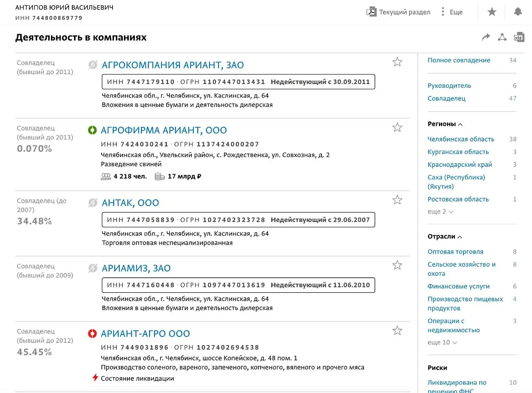Open АРИАМИЗ, ЗАО company link

[136, 268]
